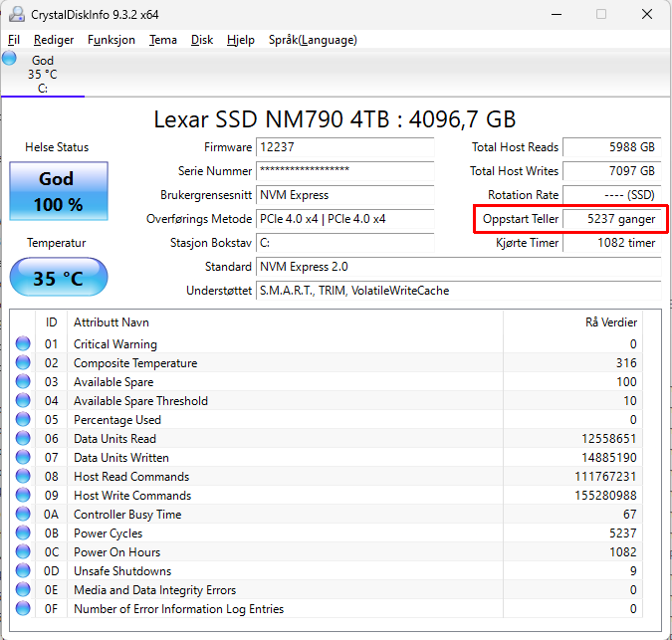The image size is (672, 640).
Task: Click status icon for Unsafe Shutdowns row
Action: pos(23,570)
